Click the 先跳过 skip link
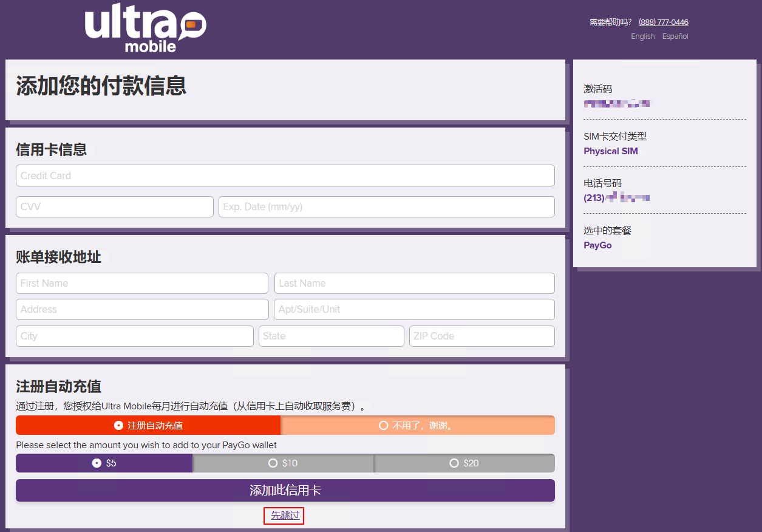This screenshot has width=762, height=532. [285, 516]
